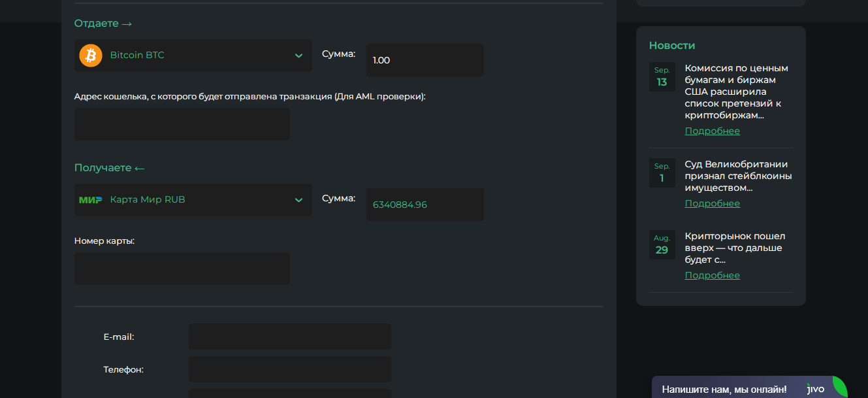Focus the AML wallet address field
868x398 pixels.
(182, 124)
